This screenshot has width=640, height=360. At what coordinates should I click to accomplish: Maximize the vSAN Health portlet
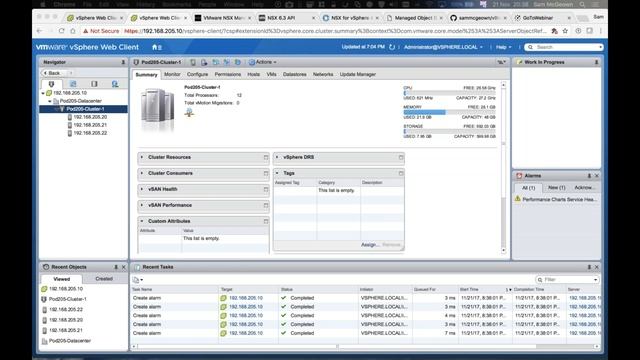pyautogui.click(x=266, y=189)
